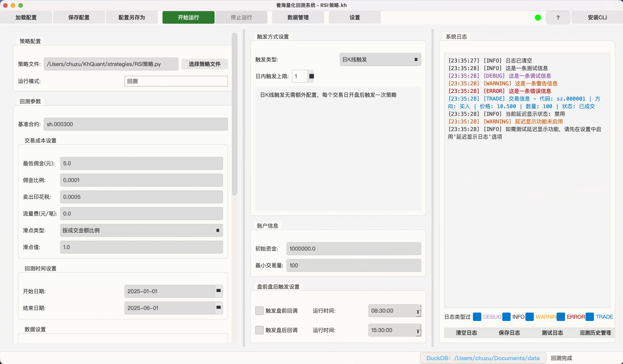Click the 最小交易量 field showing 100
Image resolution: width=623 pixels, height=364 pixels.
(354, 265)
